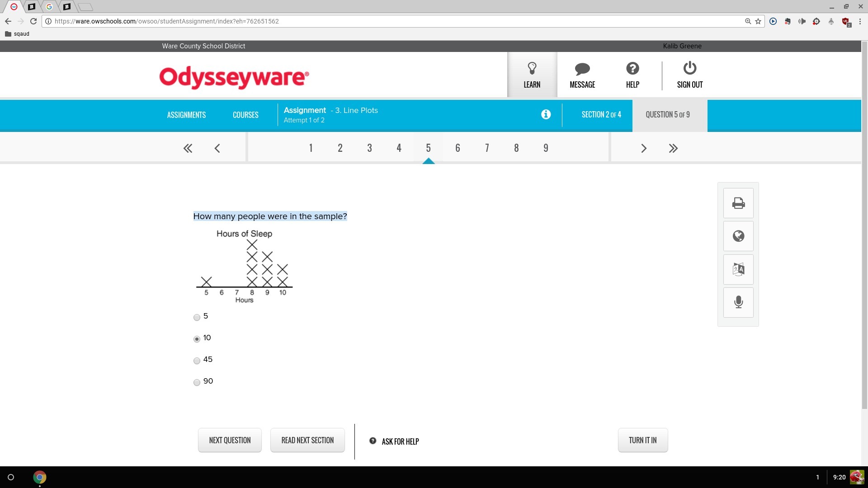This screenshot has height=488, width=868.
Task: Click the translate language icon
Action: pos(738,269)
